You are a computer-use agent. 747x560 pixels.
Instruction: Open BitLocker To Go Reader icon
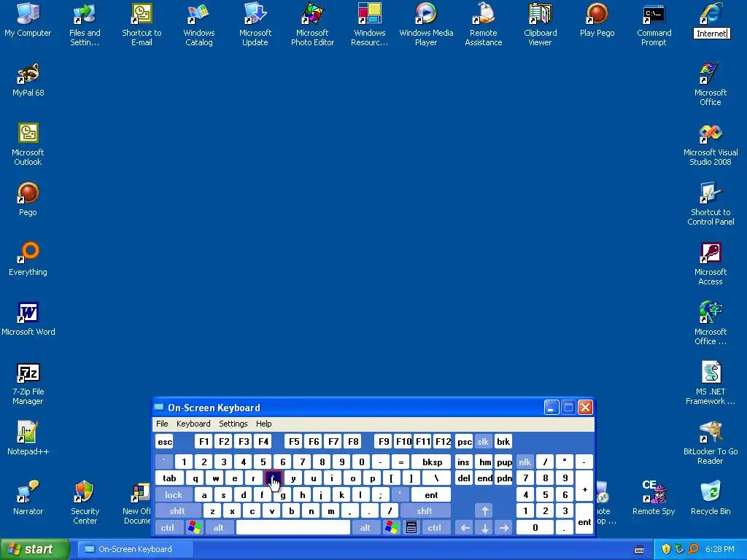[x=711, y=443]
